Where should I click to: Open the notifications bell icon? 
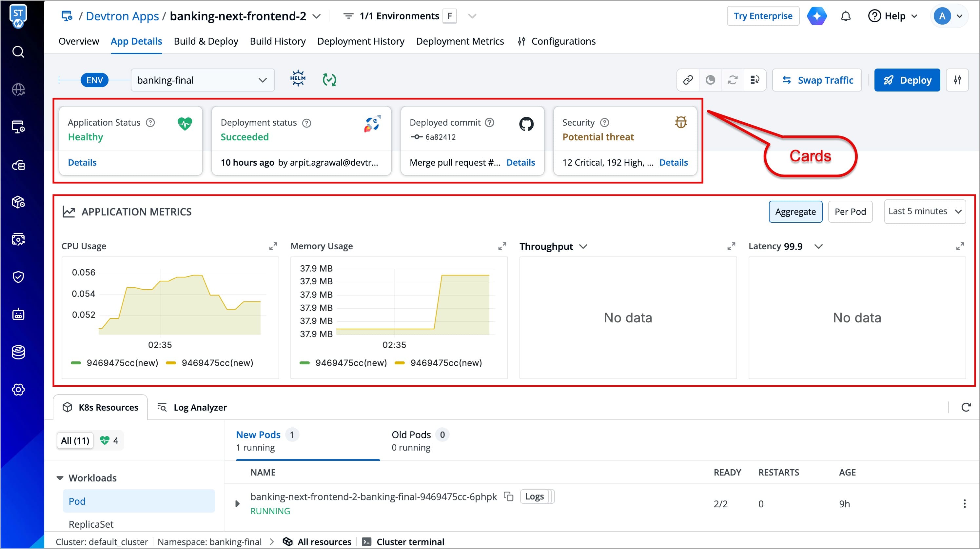click(x=845, y=16)
